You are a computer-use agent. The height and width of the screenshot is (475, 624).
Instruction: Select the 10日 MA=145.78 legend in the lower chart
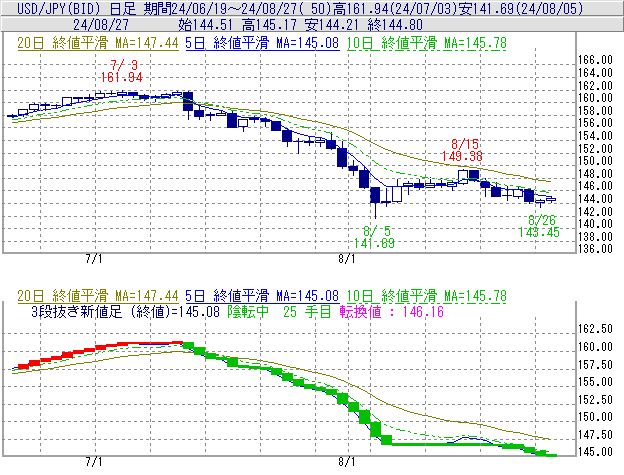427,296
